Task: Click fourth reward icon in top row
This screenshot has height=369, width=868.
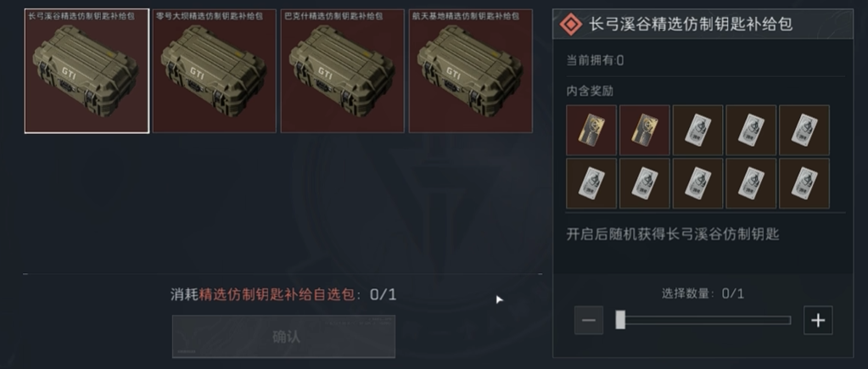Action: pyautogui.click(x=751, y=130)
